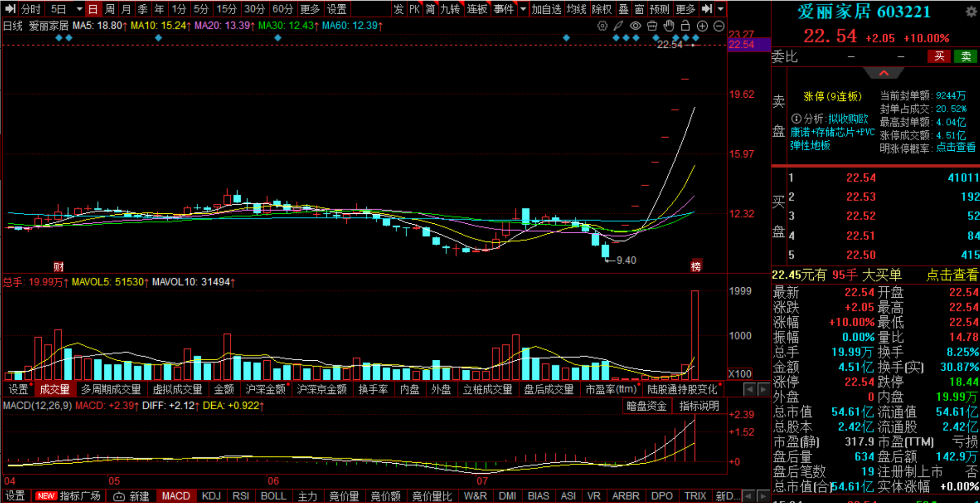Open chart settings hexagon gear icon
This screenshot has width=980, height=503.
point(602,26)
